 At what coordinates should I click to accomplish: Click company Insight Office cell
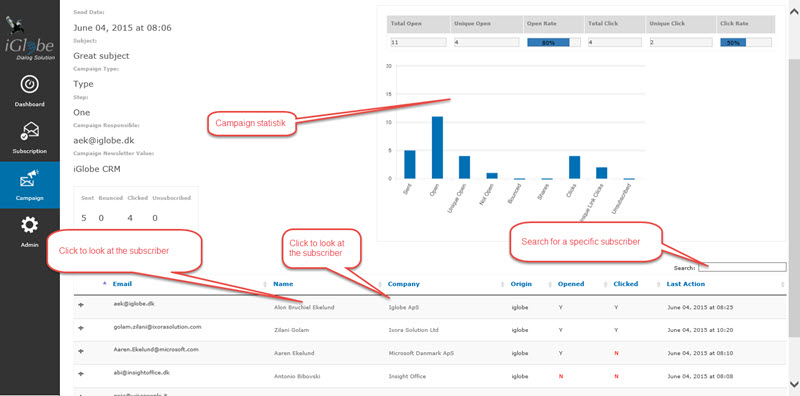tap(407, 377)
